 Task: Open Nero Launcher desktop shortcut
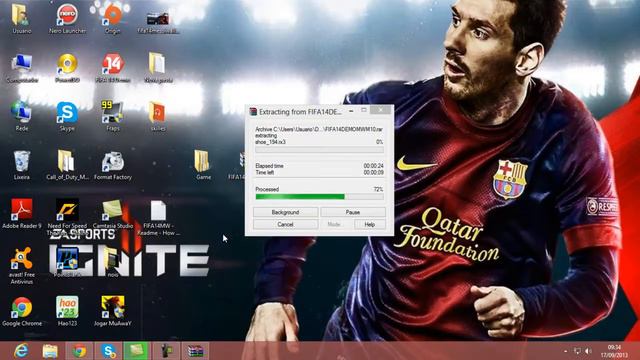pyautogui.click(x=67, y=19)
